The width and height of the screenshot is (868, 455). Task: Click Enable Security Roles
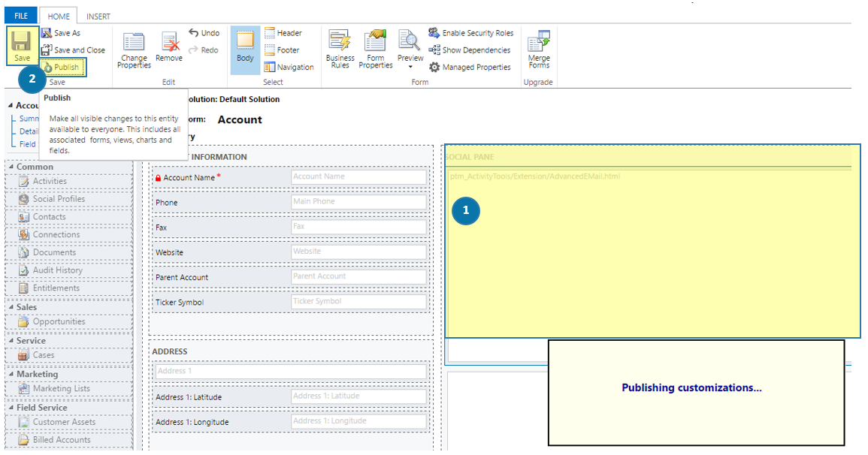(471, 33)
